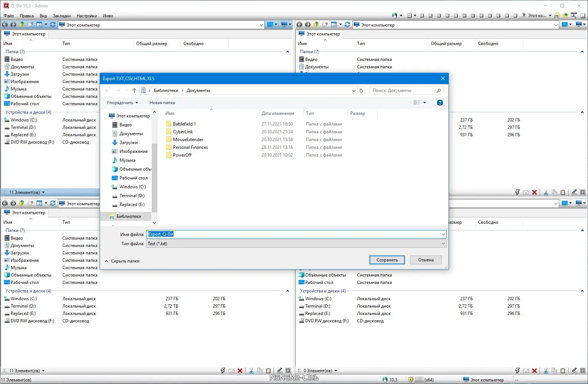Click the paste clipboard icon in upper-right pane
This screenshot has width=588, height=384.
click(x=563, y=192)
